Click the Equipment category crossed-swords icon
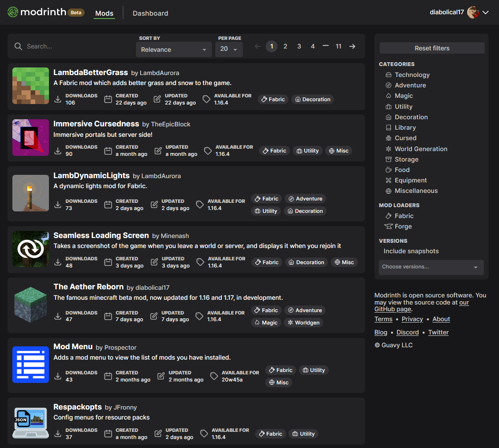The height and width of the screenshot is (448, 499). click(x=388, y=181)
